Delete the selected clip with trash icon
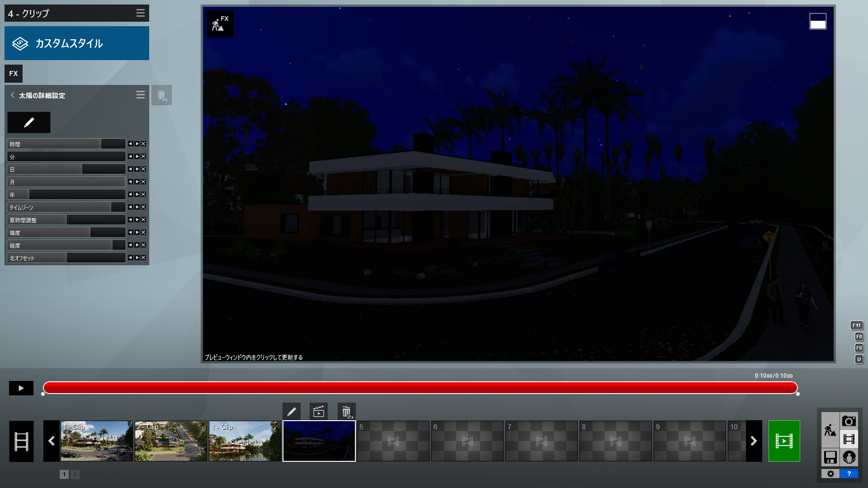 346,412
